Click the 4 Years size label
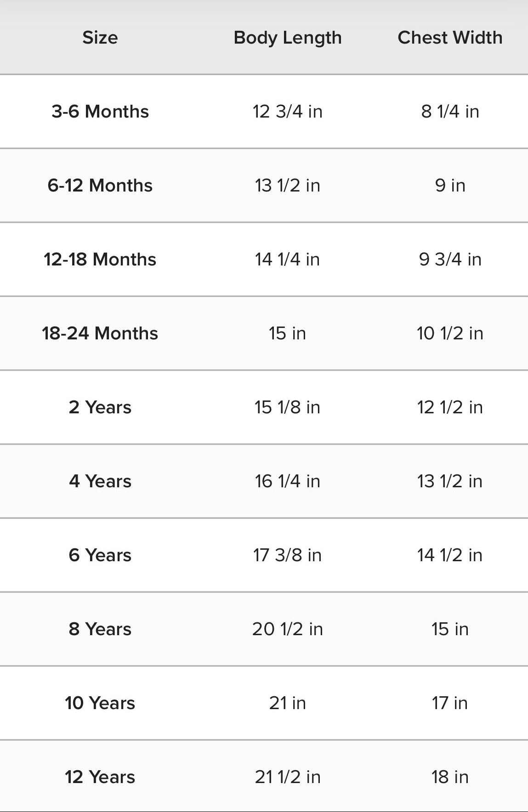Image resolution: width=528 pixels, height=812 pixels. [x=100, y=481]
